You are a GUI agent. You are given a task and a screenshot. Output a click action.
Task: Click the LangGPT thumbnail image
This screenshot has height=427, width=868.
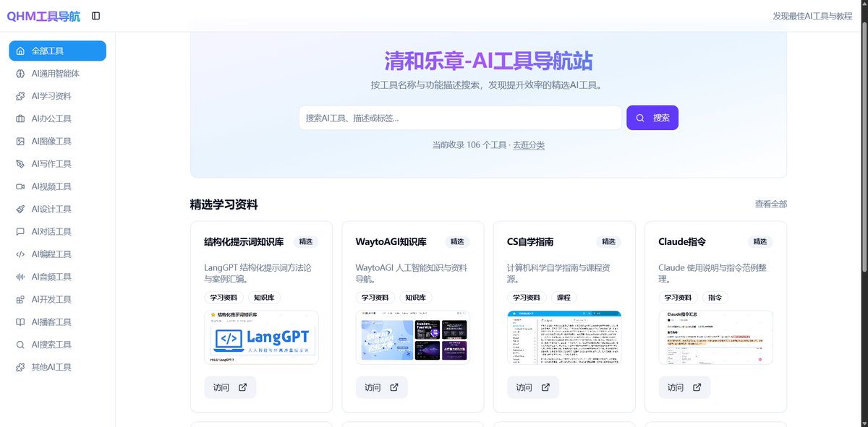click(x=261, y=337)
